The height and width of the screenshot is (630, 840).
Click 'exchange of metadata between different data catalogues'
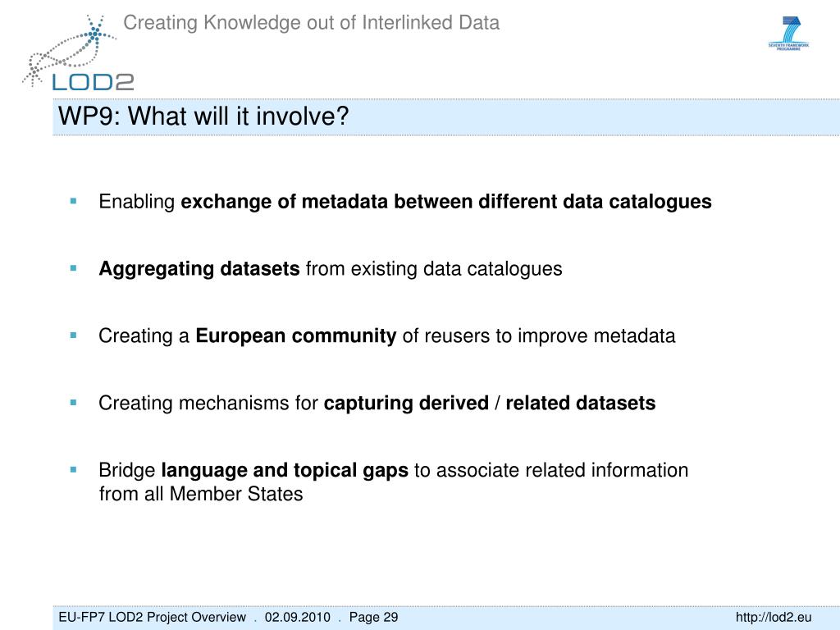click(x=446, y=202)
